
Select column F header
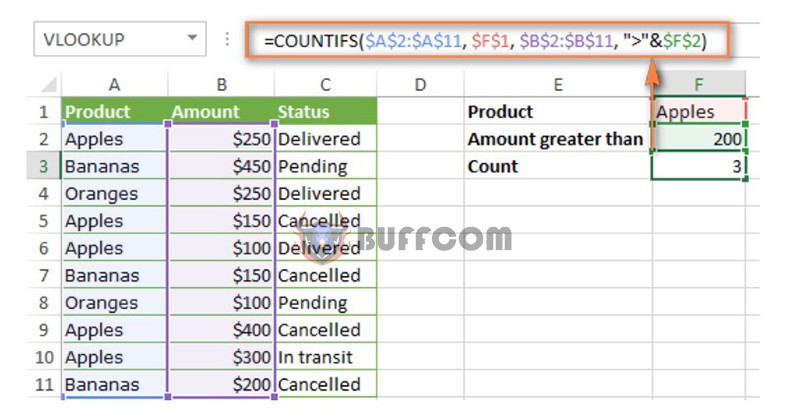coord(698,84)
